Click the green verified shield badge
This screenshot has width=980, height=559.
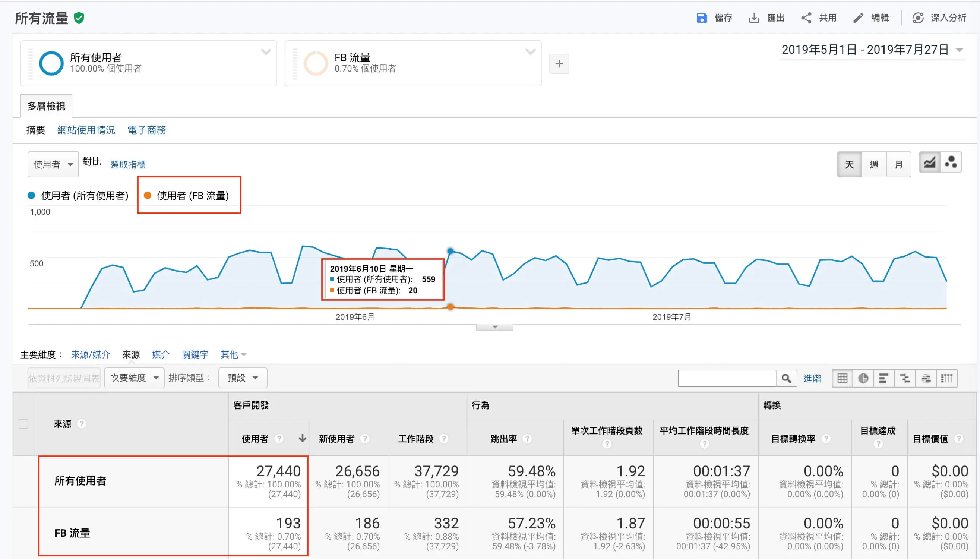coord(79,18)
